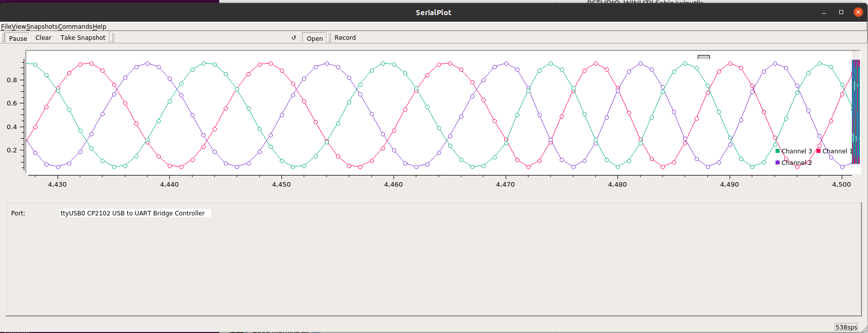
Task: Click Take Snapshot in the toolbar
Action: [83, 38]
